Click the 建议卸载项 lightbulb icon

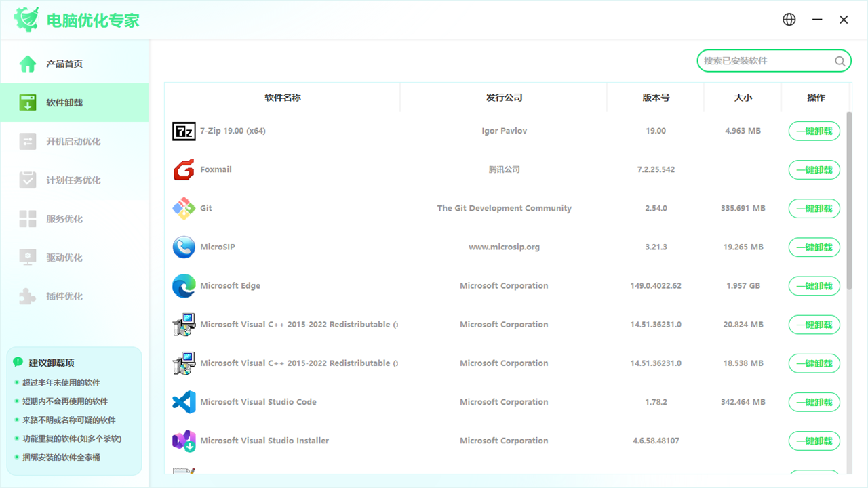point(18,363)
